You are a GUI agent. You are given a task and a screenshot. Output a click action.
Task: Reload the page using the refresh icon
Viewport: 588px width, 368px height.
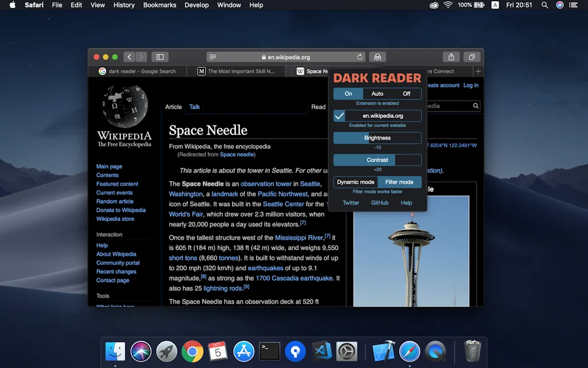[359, 57]
